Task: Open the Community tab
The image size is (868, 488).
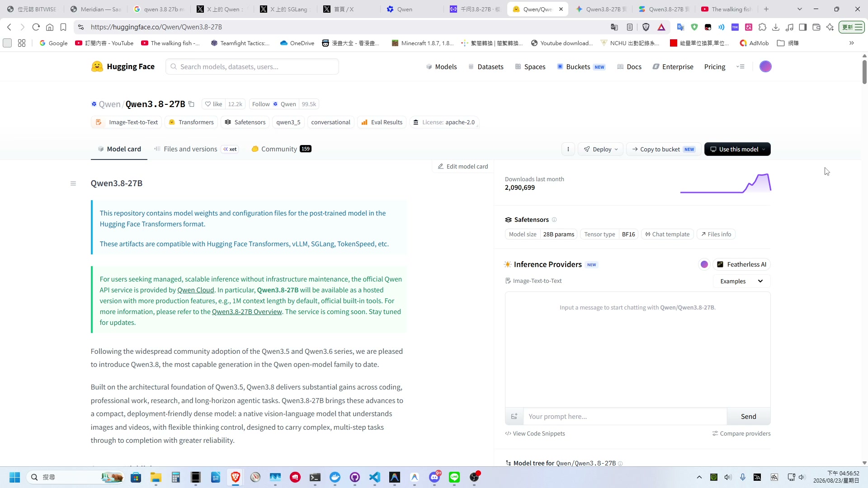Action: tap(281, 149)
